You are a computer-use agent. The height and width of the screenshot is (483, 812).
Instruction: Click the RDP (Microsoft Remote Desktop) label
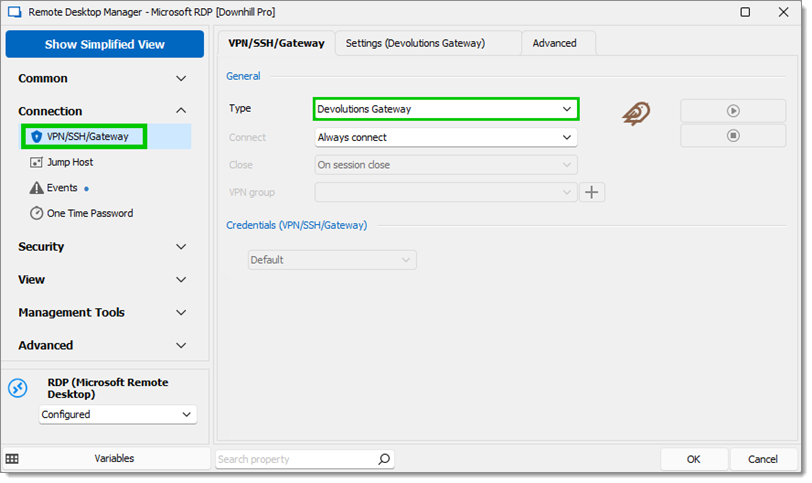108,388
